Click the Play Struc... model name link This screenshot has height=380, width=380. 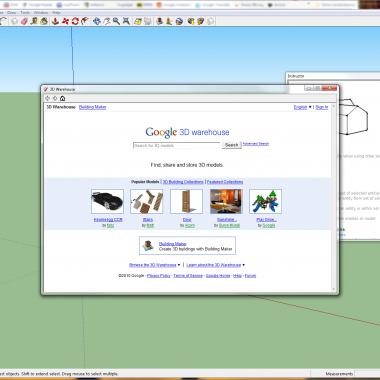266,220
